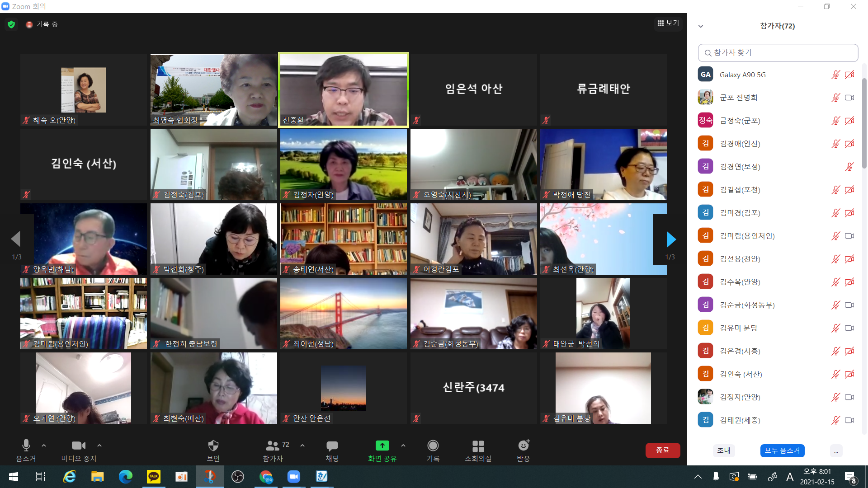Viewport: 868px width, 488px height.
Task: Collapse participants panel chevron
Action: point(701,26)
